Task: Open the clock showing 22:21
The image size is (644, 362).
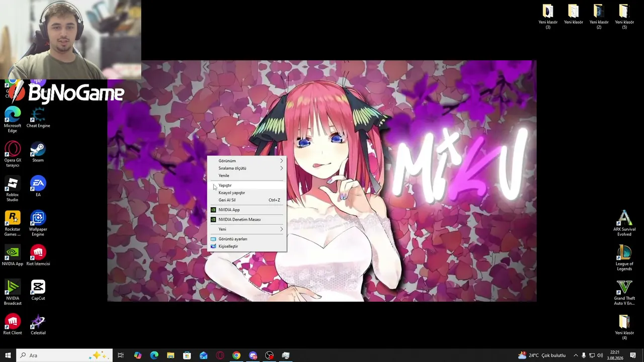Action: tap(615, 355)
